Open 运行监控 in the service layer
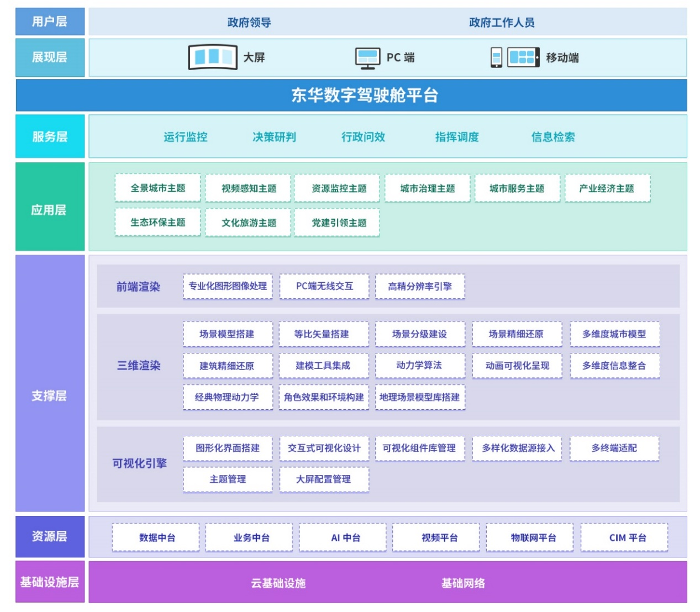The width and height of the screenshot is (700, 612). (185, 137)
